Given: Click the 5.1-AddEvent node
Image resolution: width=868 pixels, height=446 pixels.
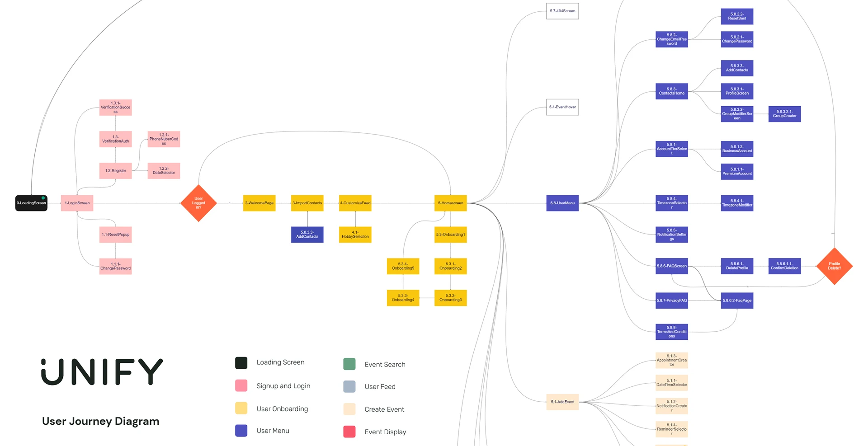Looking at the screenshot, I should coord(562,402).
